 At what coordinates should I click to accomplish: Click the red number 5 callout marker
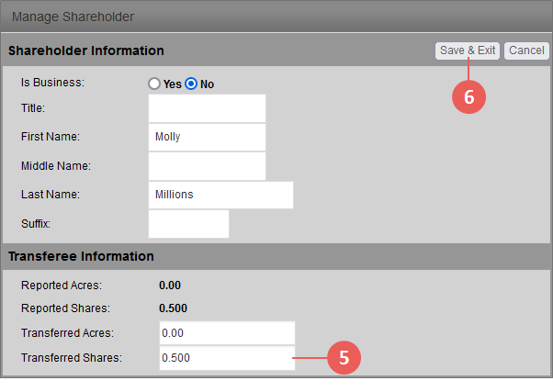tap(344, 358)
